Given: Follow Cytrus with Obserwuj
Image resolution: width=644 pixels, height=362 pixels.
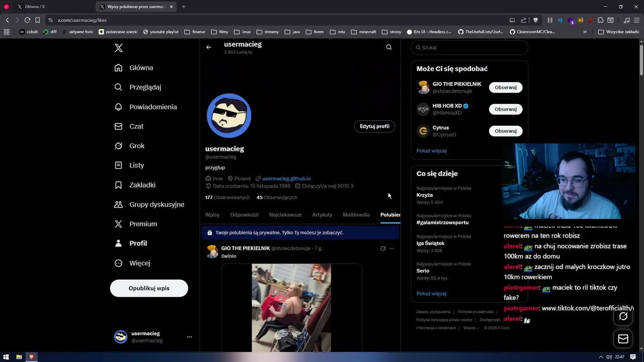Looking at the screenshot, I should 506,131.
